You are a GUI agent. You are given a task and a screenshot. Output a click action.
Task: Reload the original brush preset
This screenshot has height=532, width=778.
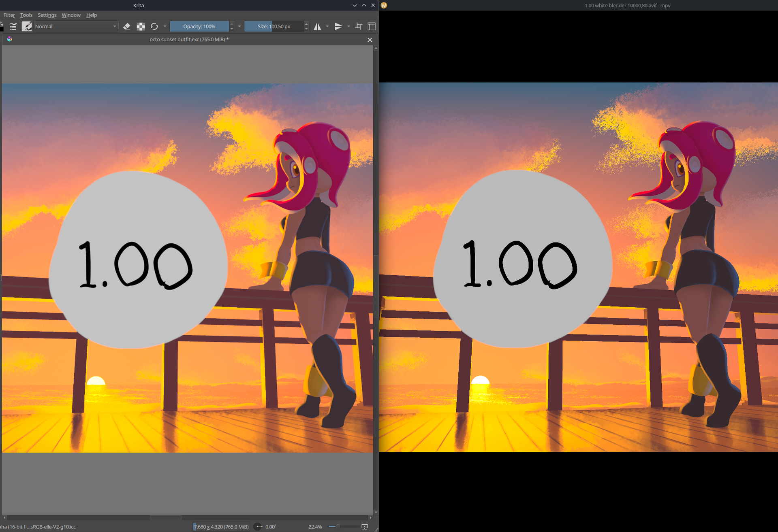(154, 26)
